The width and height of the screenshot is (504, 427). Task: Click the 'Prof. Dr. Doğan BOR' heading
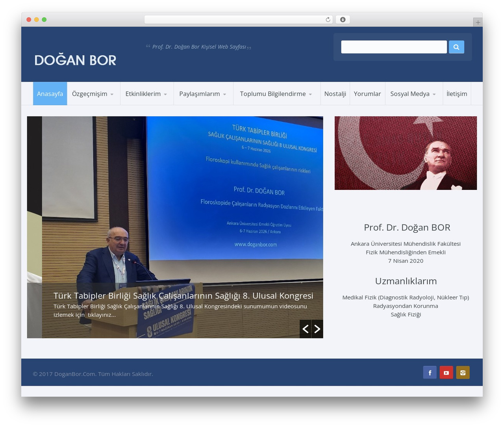(x=407, y=227)
